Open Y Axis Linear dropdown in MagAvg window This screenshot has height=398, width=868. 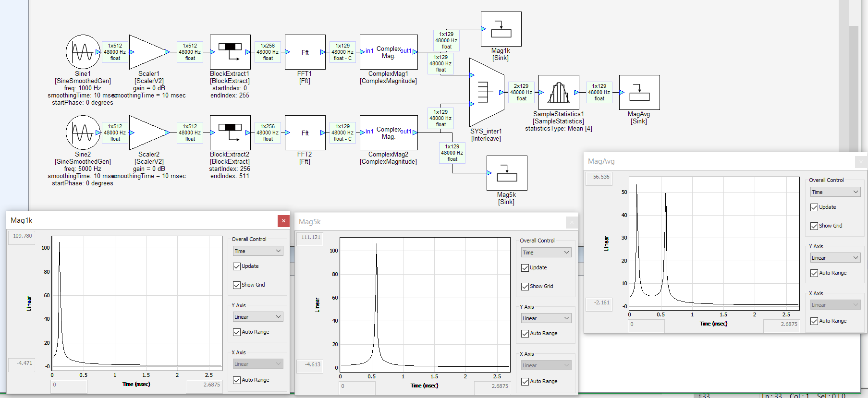[x=835, y=258]
